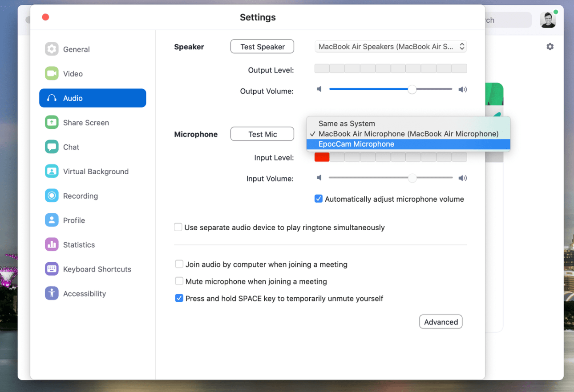This screenshot has height=392, width=574.
Task: Open Share Screen settings icon
Action: (x=52, y=123)
